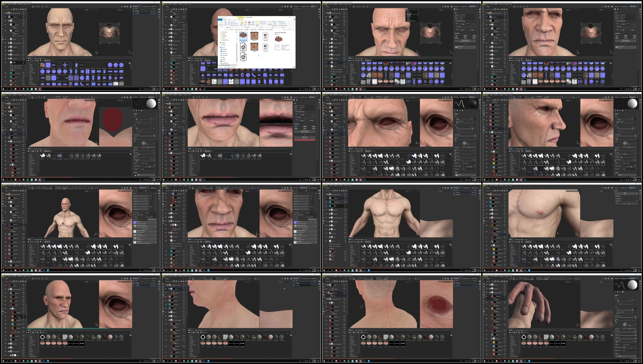This screenshot has height=364, width=643.
Task: Select Local Disk (C:) in File Explorer navigation pane
Action: [x=225, y=63]
